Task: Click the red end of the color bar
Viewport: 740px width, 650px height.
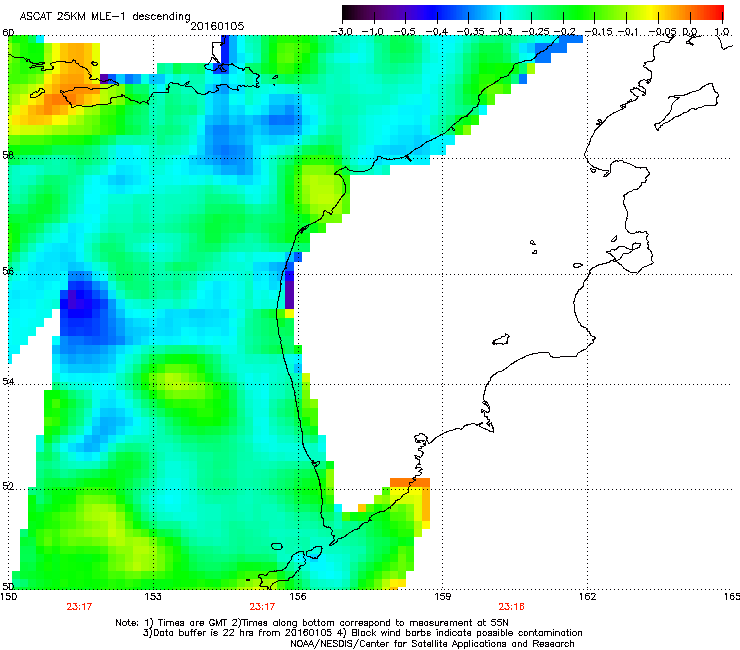Action: point(714,13)
